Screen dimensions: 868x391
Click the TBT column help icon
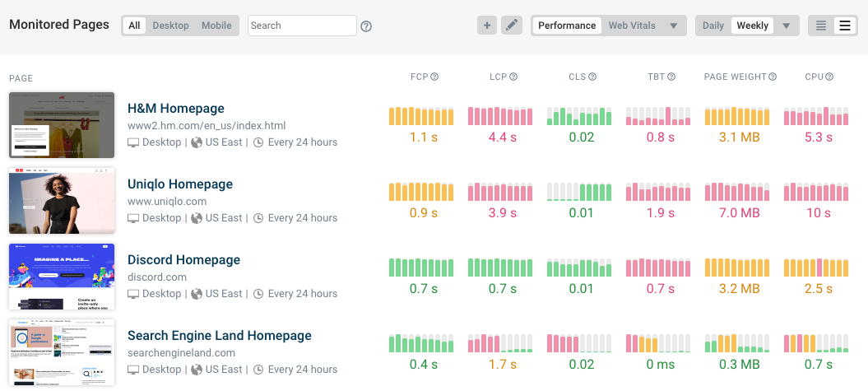pyautogui.click(x=671, y=77)
